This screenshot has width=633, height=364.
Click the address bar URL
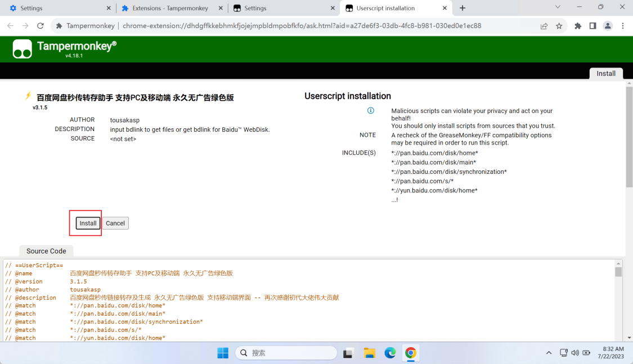click(302, 26)
